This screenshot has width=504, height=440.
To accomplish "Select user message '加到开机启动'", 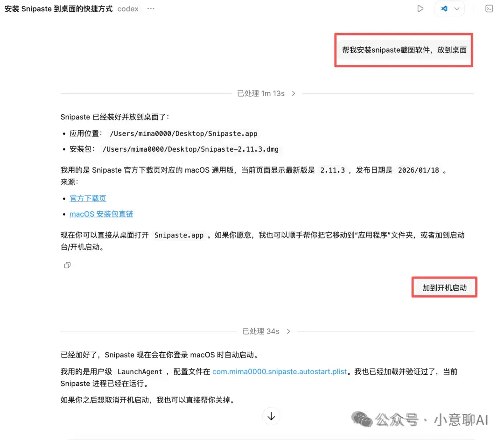I will (445, 287).
